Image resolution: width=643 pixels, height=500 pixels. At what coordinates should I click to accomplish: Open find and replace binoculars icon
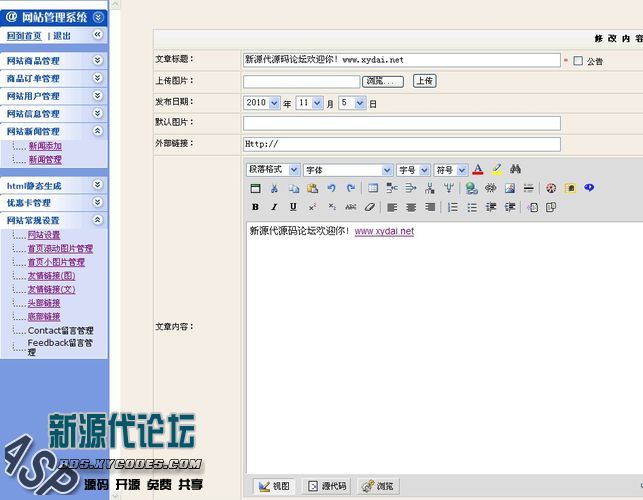pyautogui.click(x=515, y=169)
